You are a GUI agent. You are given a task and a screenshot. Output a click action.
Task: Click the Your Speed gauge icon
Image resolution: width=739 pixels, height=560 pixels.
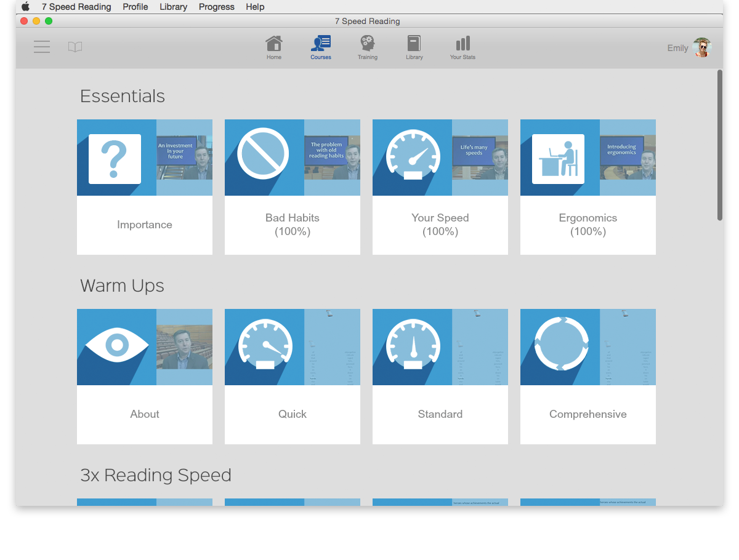[413, 154]
